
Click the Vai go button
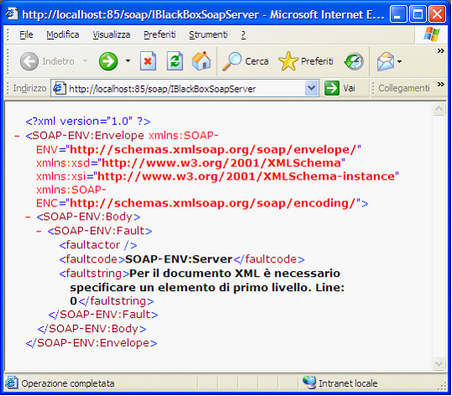pos(340,88)
